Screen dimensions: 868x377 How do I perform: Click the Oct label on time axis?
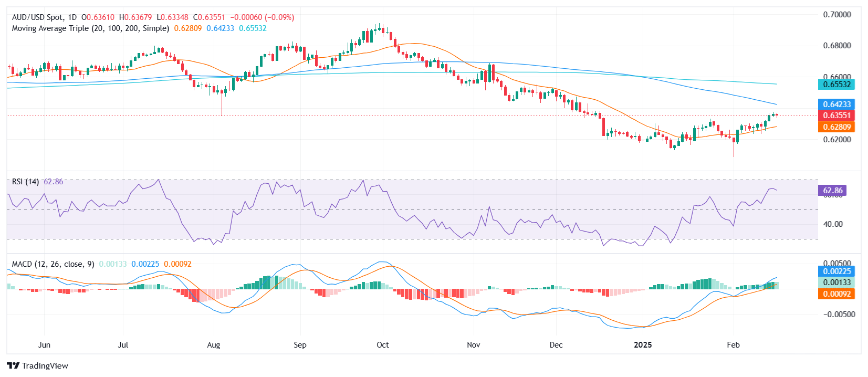click(383, 345)
